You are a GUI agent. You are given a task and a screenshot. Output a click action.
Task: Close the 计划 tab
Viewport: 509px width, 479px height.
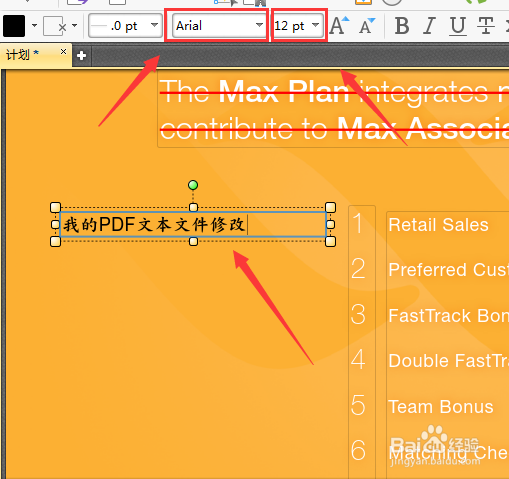click(x=63, y=52)
